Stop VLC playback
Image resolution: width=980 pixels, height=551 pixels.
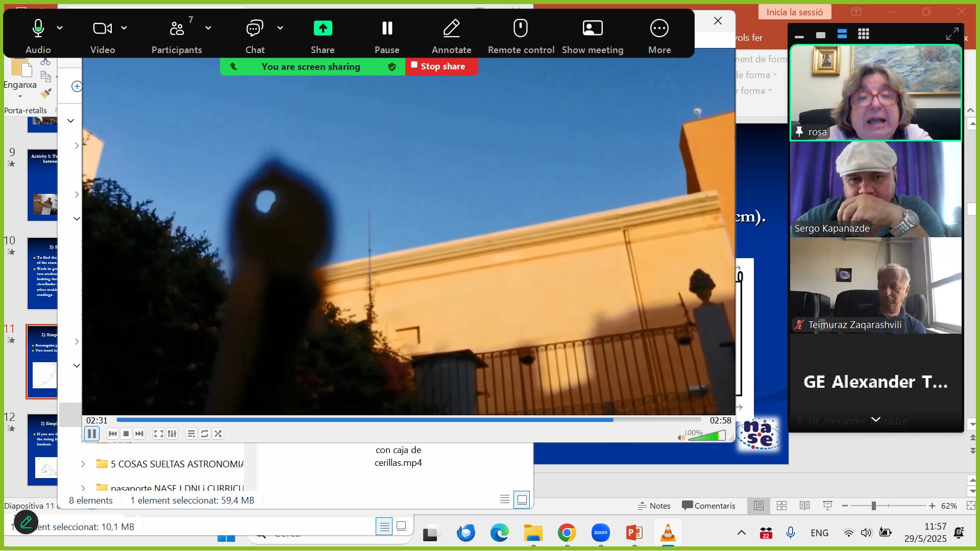(x=126, y=434)
